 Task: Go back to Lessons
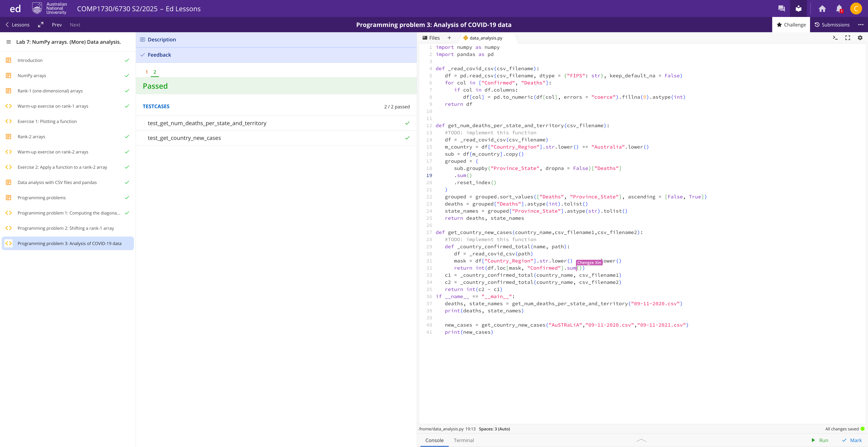point(17,25)
